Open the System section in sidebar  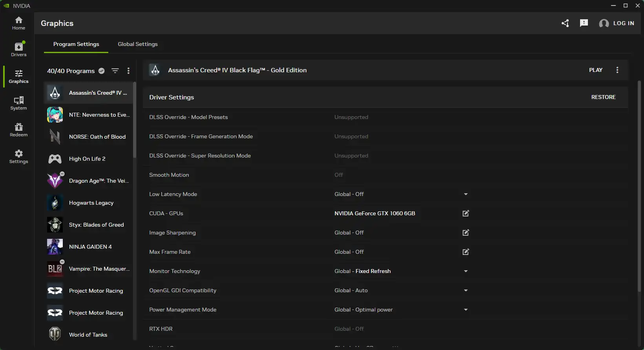pyautogui.click(x=18, y=103)
